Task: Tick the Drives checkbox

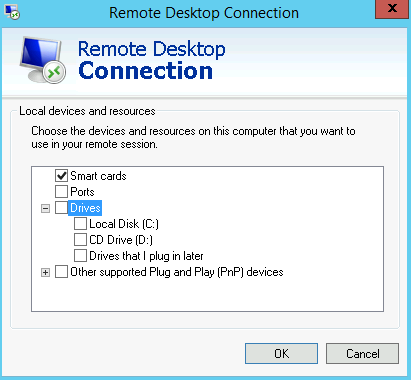Action: (61, 208)
